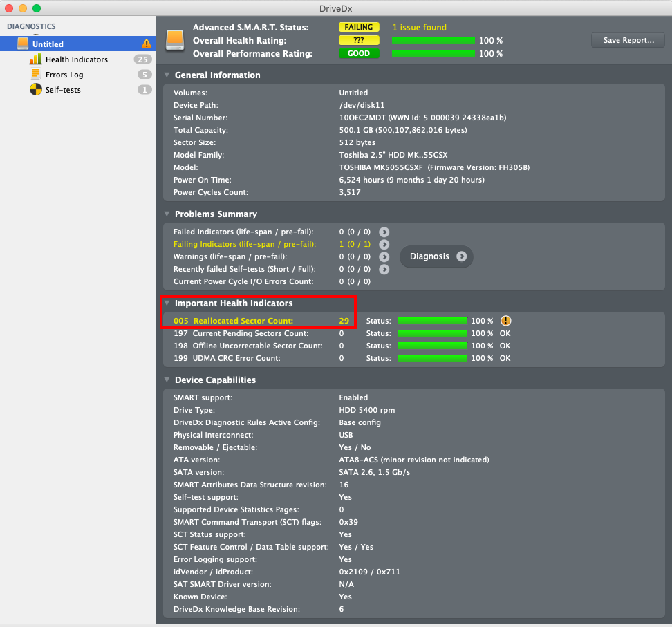Collapse the Device Capabilities section
The image size is (672, 627).
[167, 380]
